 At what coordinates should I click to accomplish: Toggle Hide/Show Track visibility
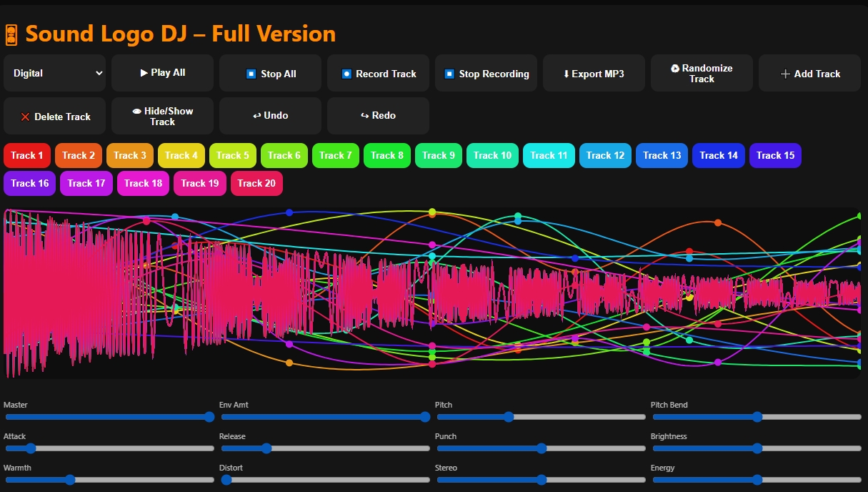pyautogui.click(x=162, y=117)
